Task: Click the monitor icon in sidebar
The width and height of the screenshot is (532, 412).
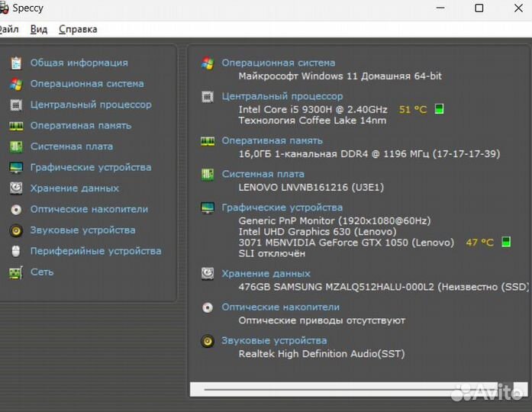Action: coord(16,168)
